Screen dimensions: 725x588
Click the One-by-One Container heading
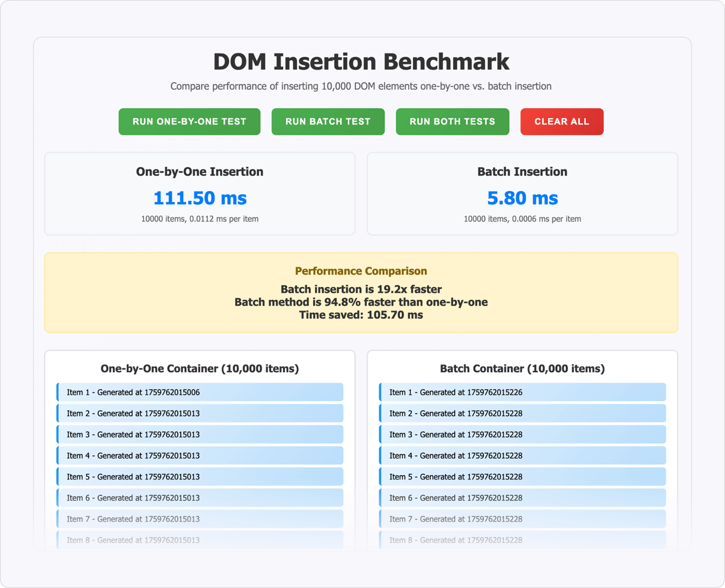point(200,368)
